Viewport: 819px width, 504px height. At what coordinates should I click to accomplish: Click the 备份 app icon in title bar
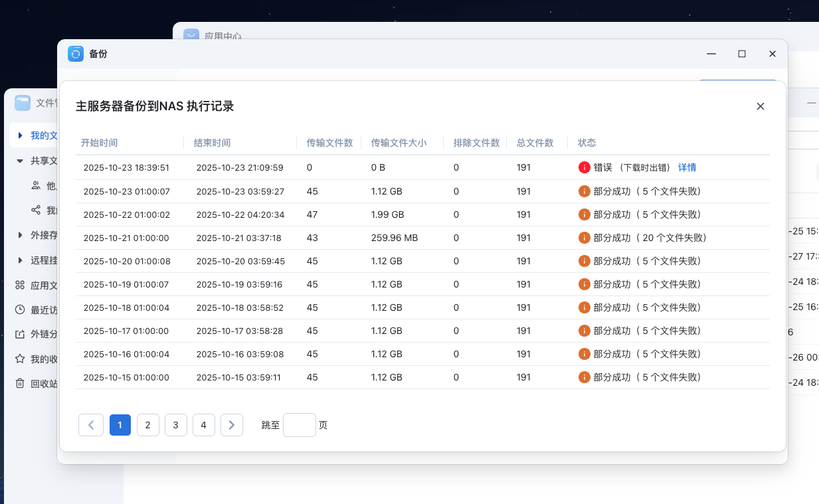[x=75, y=54]
